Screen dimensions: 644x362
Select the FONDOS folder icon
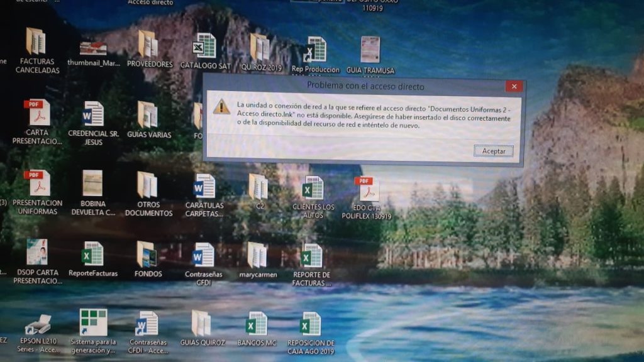(147, 255)
